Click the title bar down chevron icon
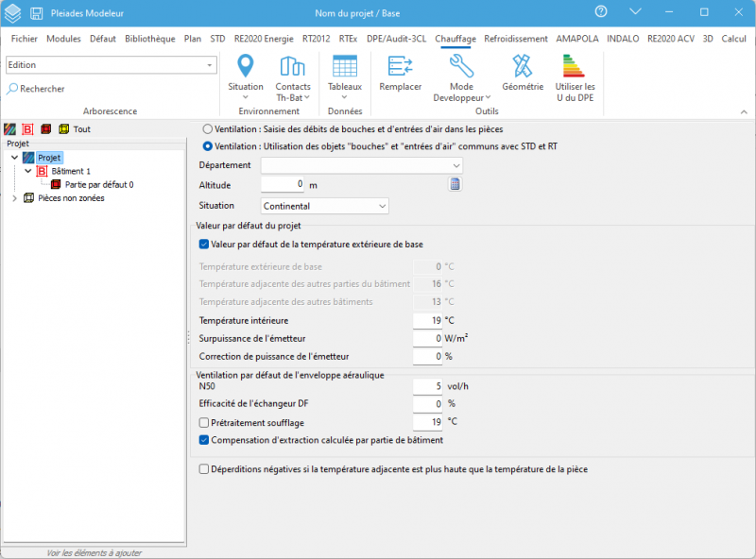Viewport: 756px width, 559px height. tap(635, 11)
